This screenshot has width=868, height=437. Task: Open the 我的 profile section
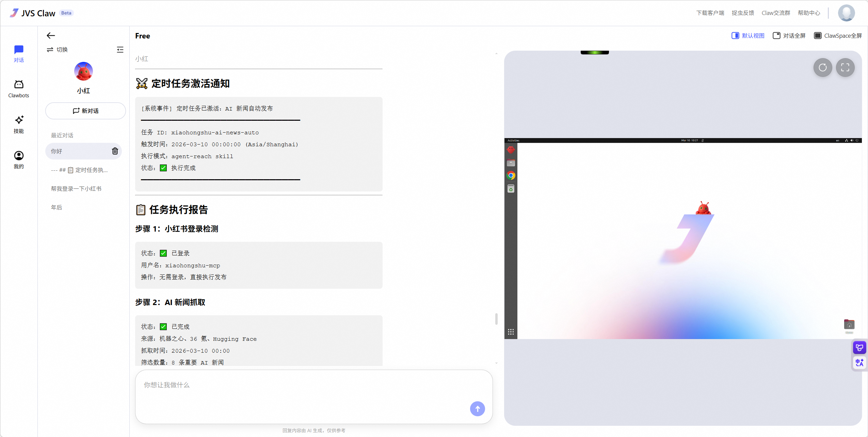click(19, 159)
